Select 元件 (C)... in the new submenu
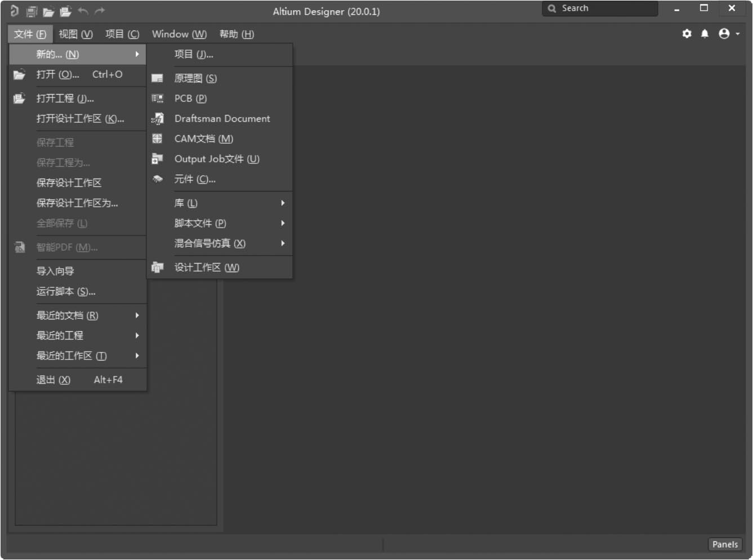The image size is (753, 560). tap(220, 180)
